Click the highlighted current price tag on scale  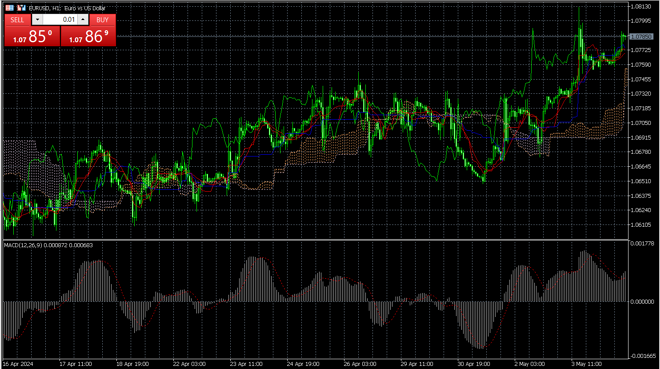click(641, 37)
